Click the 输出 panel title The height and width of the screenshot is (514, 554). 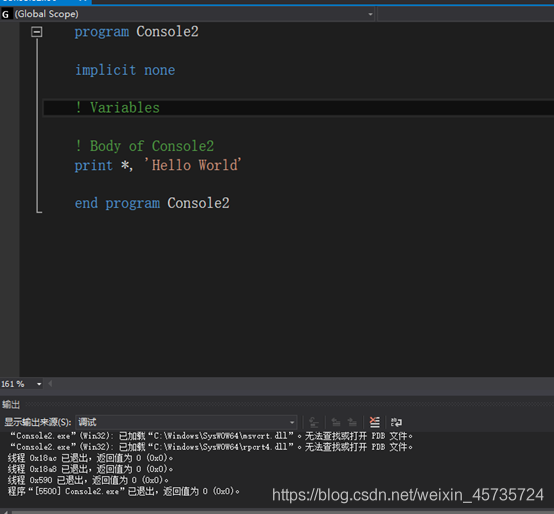point(11,404)
